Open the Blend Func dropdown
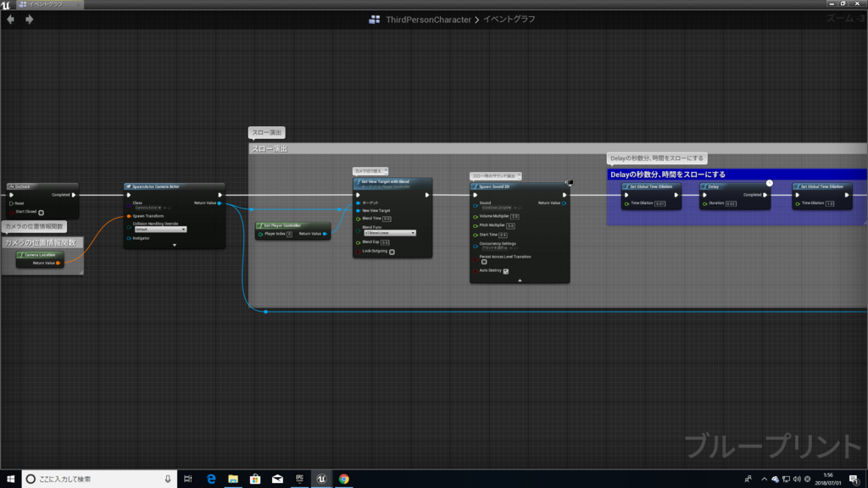Viewport: 868px width, 488px height. pos(390,233)
